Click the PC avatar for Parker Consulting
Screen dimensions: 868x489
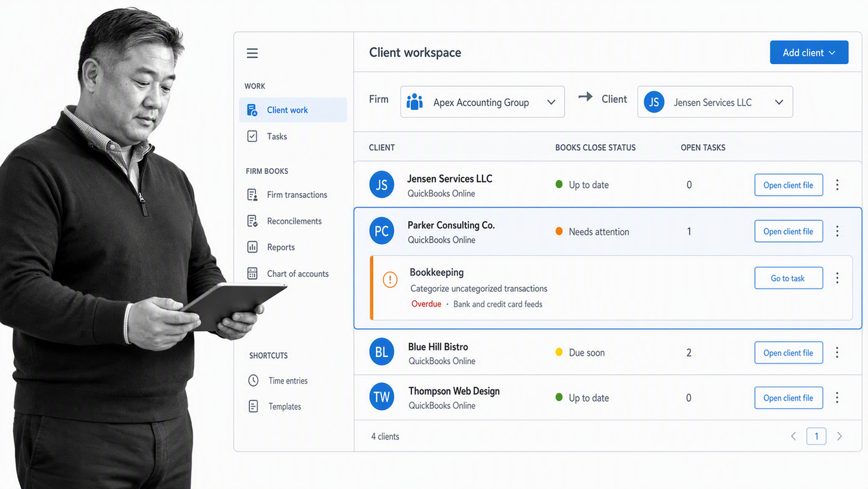click(382, 232)
